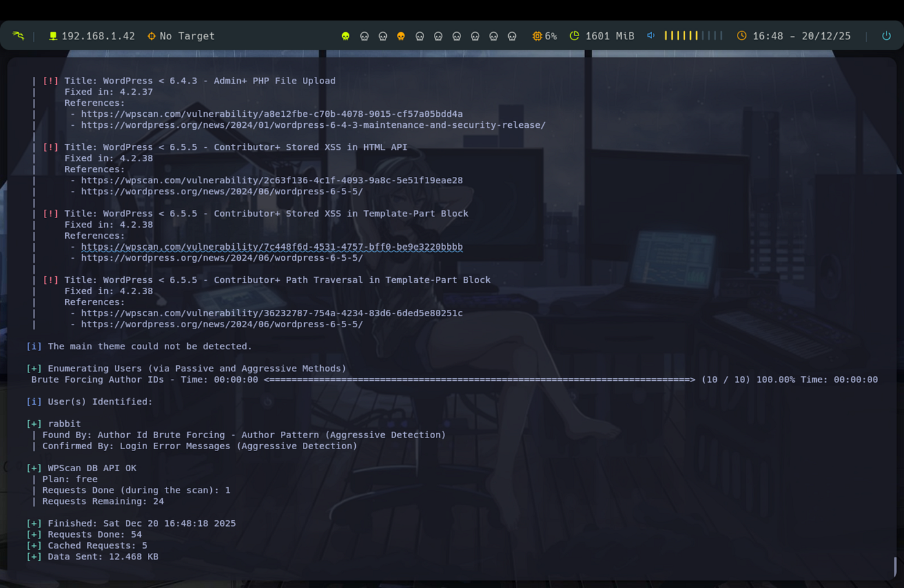Click Requests Done (during the scan): 1
The height and width of the screenshot is (588, 904).
(136, 491)
